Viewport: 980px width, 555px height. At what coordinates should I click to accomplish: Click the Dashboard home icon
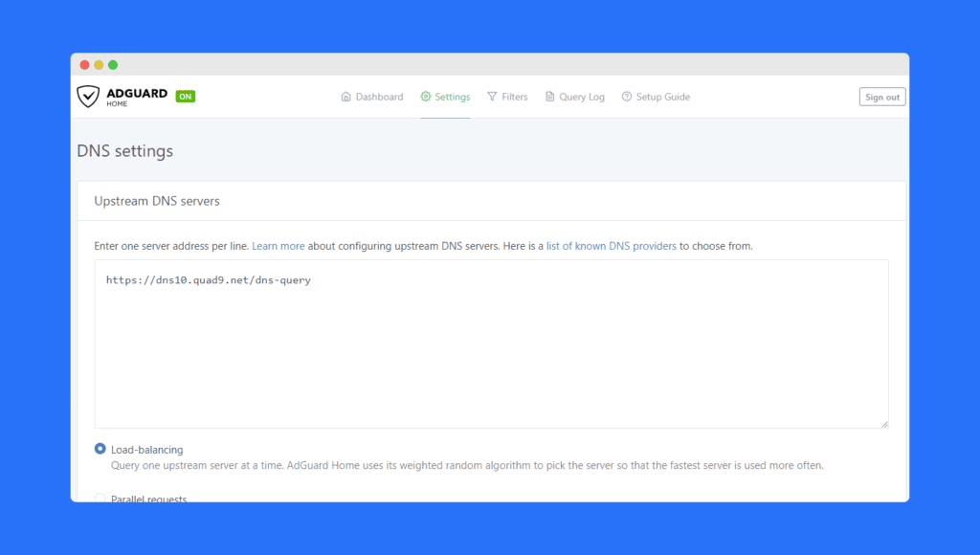point(346,97)
